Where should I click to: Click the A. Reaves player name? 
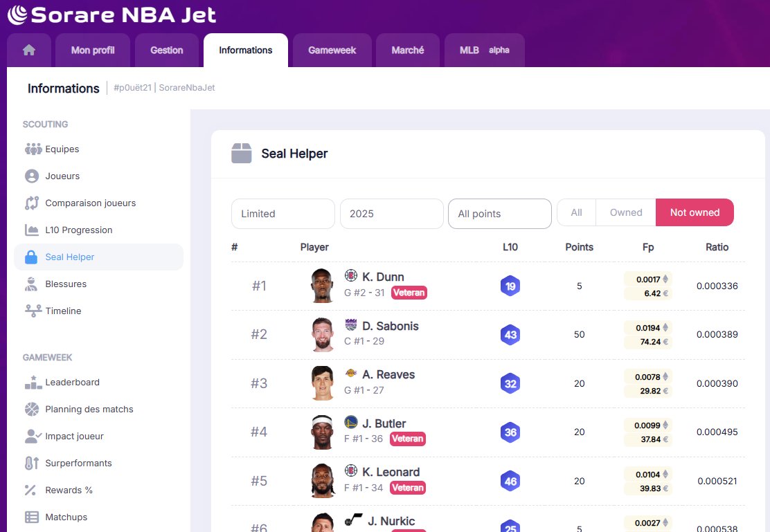click(x=388, y=374)
